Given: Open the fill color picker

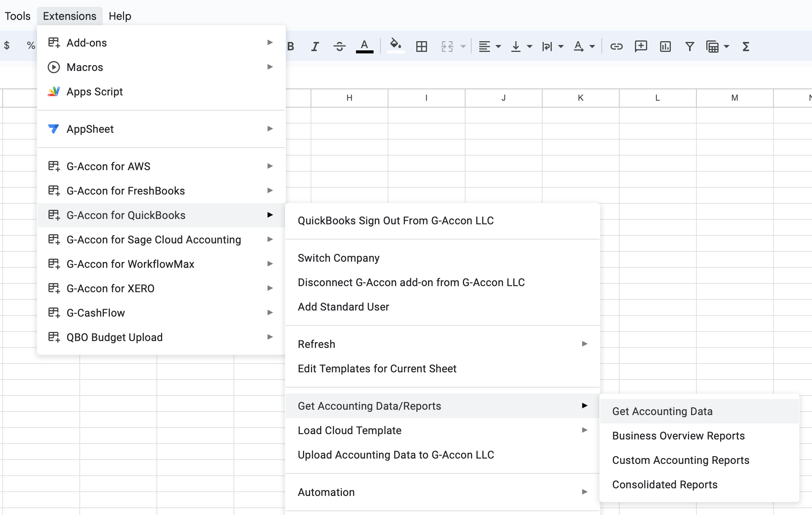Looking at the screenshot, I should tap(396, 46).
